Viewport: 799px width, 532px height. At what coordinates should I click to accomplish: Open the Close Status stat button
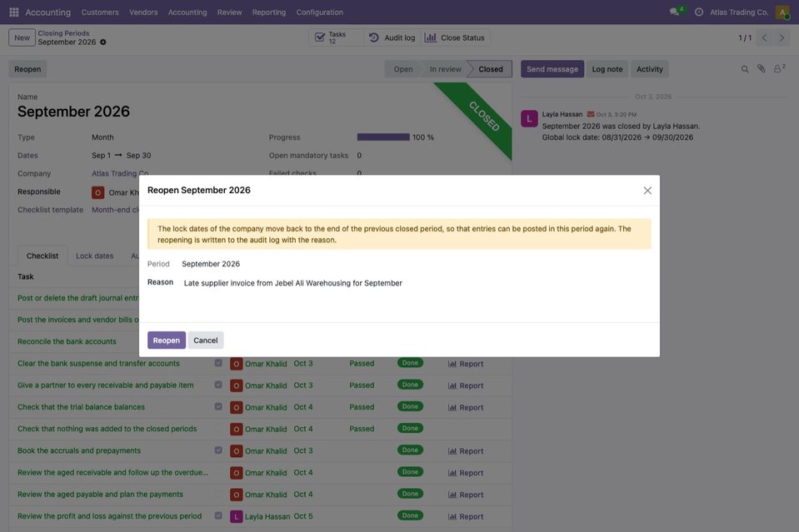455,37
